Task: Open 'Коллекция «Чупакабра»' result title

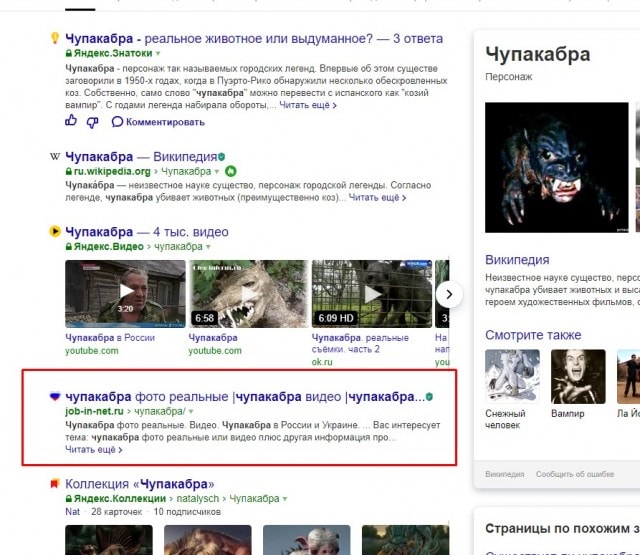Action: [x=140, y=484]
